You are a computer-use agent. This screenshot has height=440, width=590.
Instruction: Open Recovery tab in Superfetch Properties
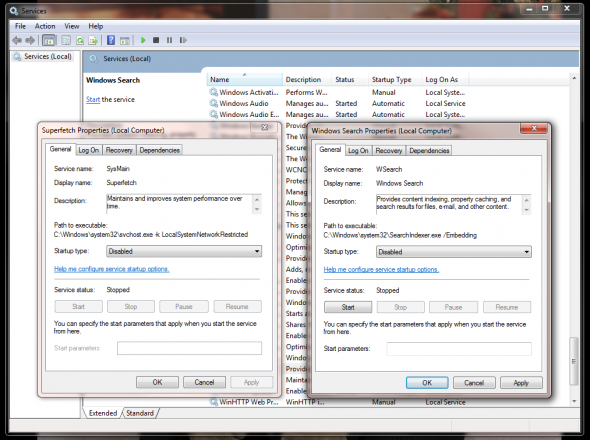coord(119,150)
